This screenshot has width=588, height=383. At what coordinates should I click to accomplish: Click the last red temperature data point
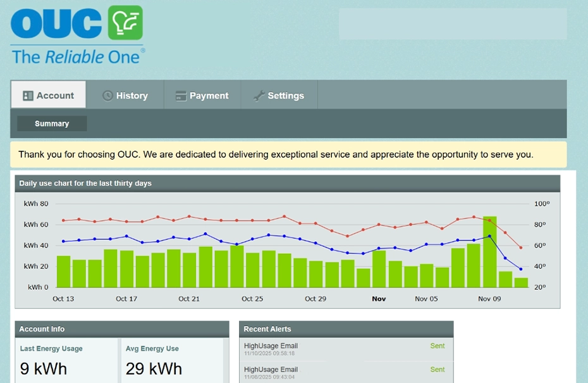pos(521,248)
